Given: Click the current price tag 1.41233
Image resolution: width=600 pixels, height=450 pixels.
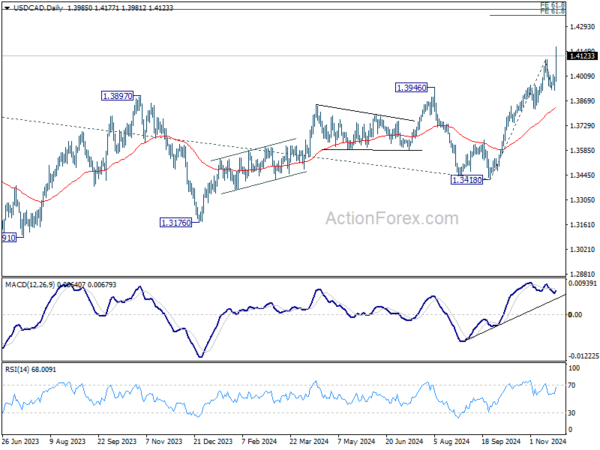Looking at the screenshot, I should coord(582,56).
